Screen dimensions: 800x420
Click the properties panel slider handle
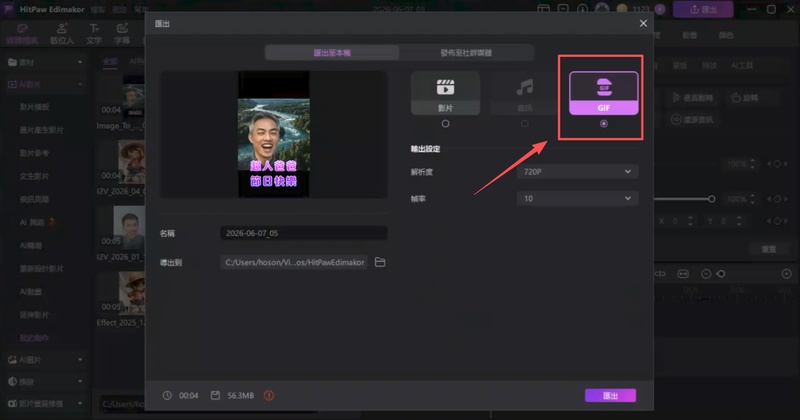711,199
